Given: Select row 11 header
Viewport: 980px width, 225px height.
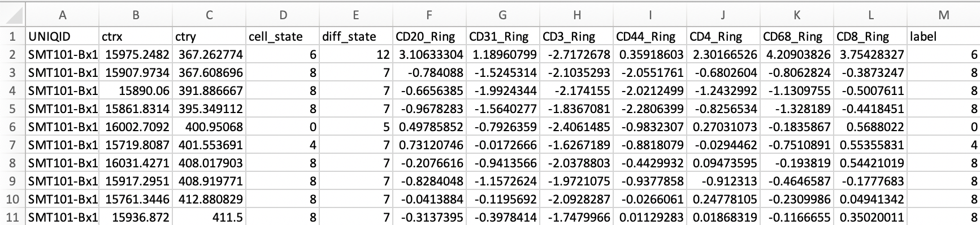Looking at the screenshot, I should [12, 217].
